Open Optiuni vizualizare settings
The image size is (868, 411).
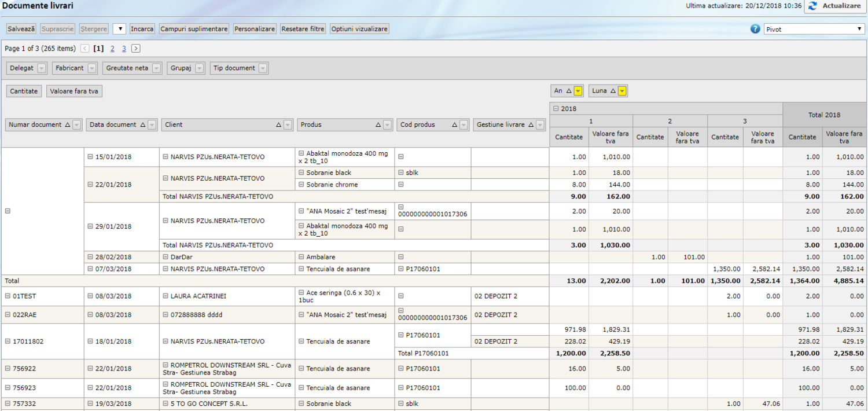pyautogui.click(x=359, y=29)
